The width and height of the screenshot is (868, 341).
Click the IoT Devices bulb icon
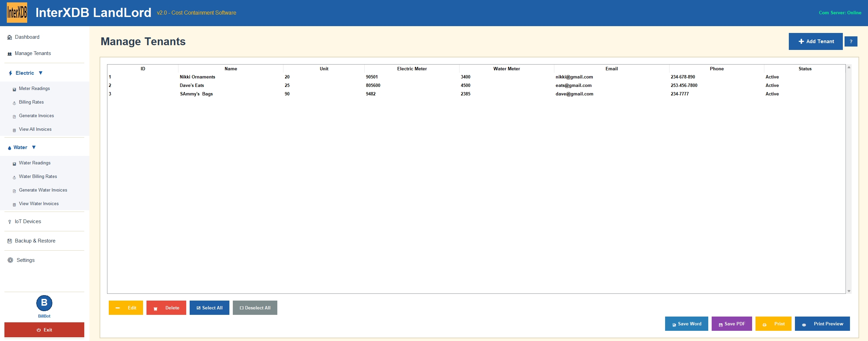pos(10,222)
